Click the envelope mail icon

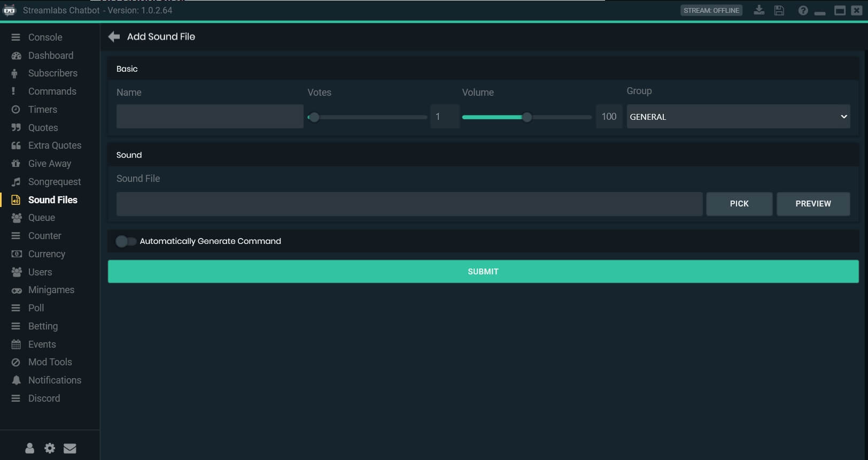(x=70, y=448)
